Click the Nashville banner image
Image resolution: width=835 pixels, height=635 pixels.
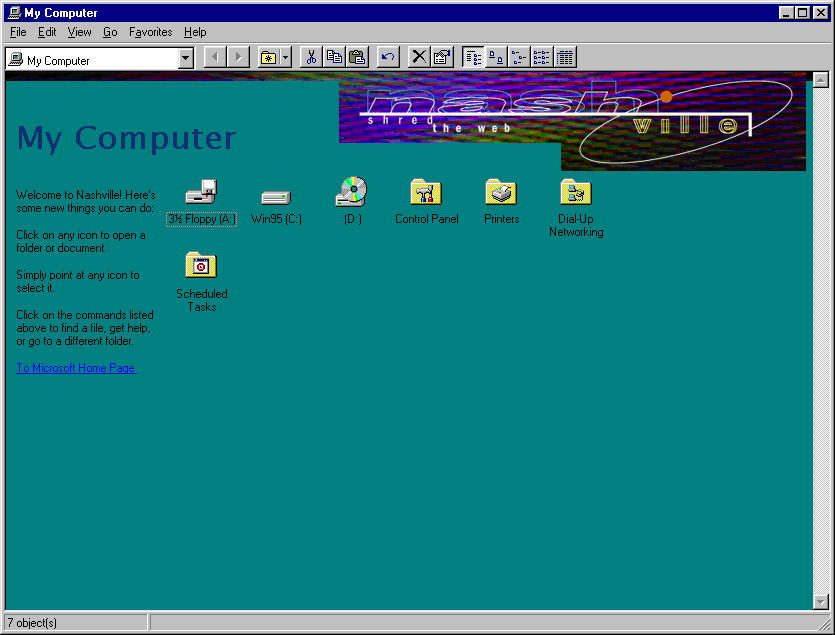pyautogui.click(x=572, y=121)
